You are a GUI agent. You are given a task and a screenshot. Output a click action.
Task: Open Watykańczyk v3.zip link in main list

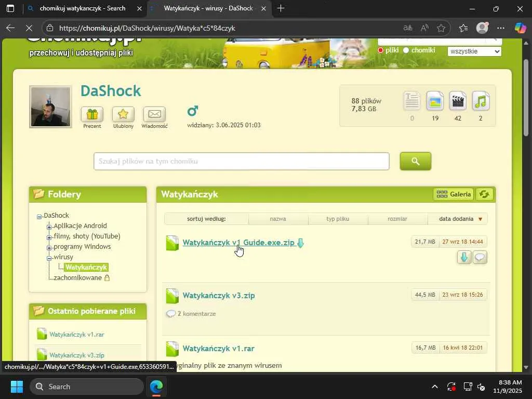[219, 296]
